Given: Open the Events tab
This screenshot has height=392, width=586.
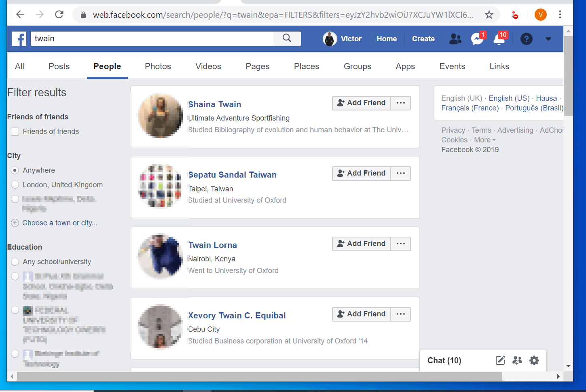Looking at the screenshot, I should [x=452, y=66].
